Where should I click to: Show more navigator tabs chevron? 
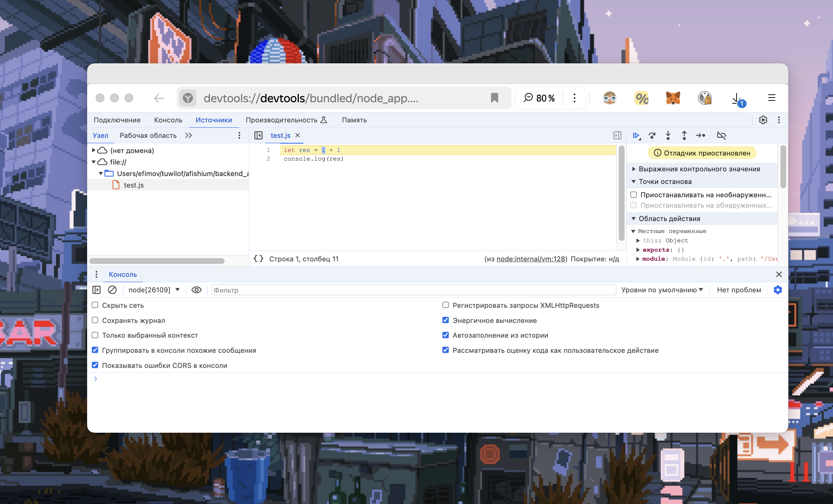(x=189, y=135)
